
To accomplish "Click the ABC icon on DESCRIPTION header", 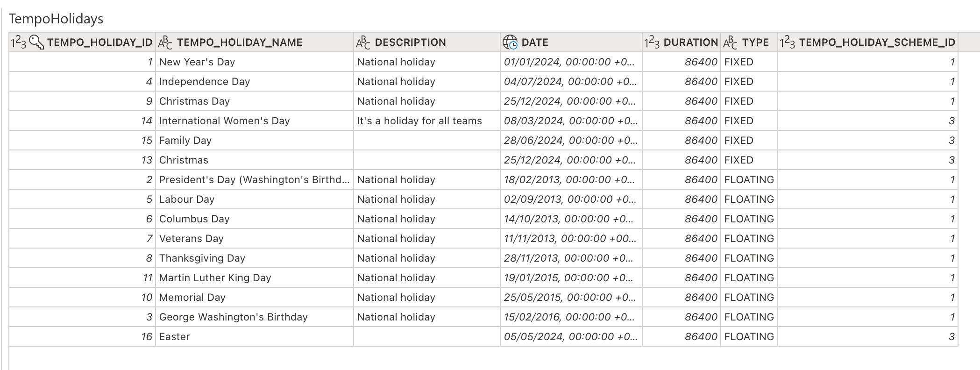I will coord(362,41).
